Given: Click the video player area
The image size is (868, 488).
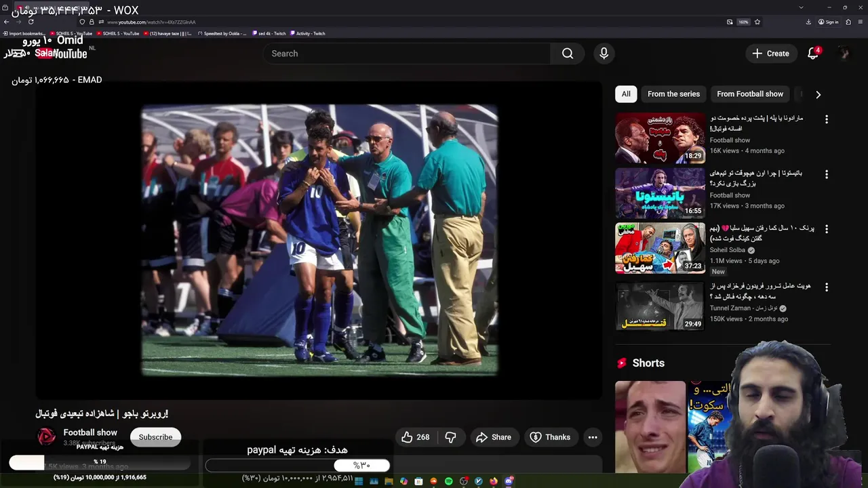Looking at the screenshot, I should coord(319,239).
